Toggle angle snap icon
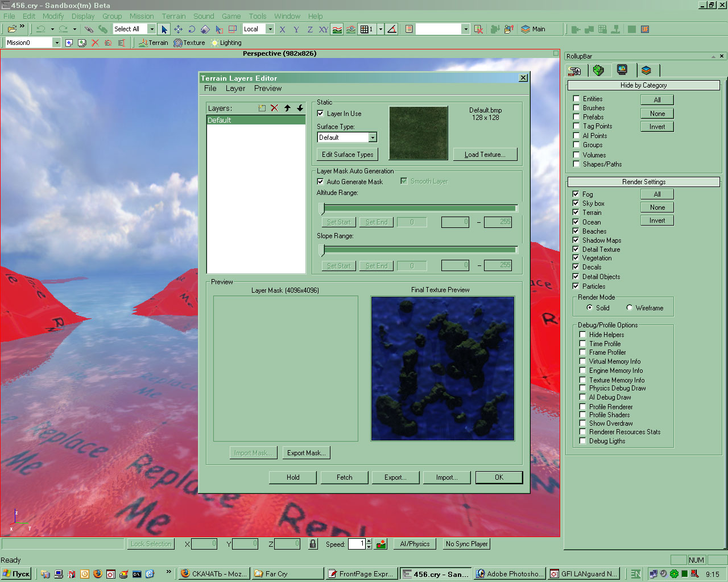The height and width of the screenshot is (582, 728). point(392,29)
